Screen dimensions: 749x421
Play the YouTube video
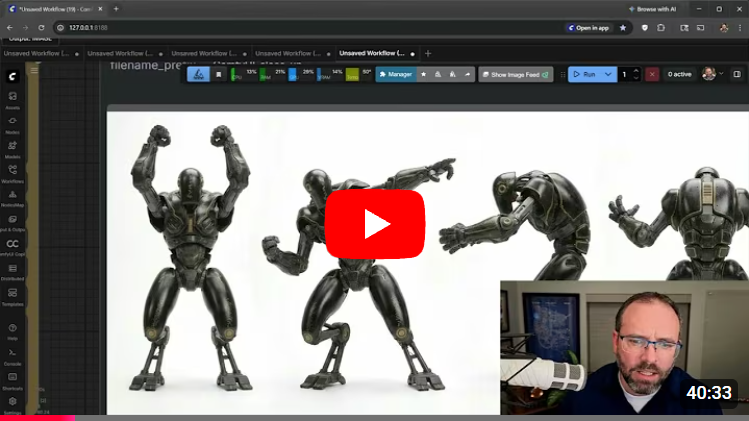(x=374, y=224)
